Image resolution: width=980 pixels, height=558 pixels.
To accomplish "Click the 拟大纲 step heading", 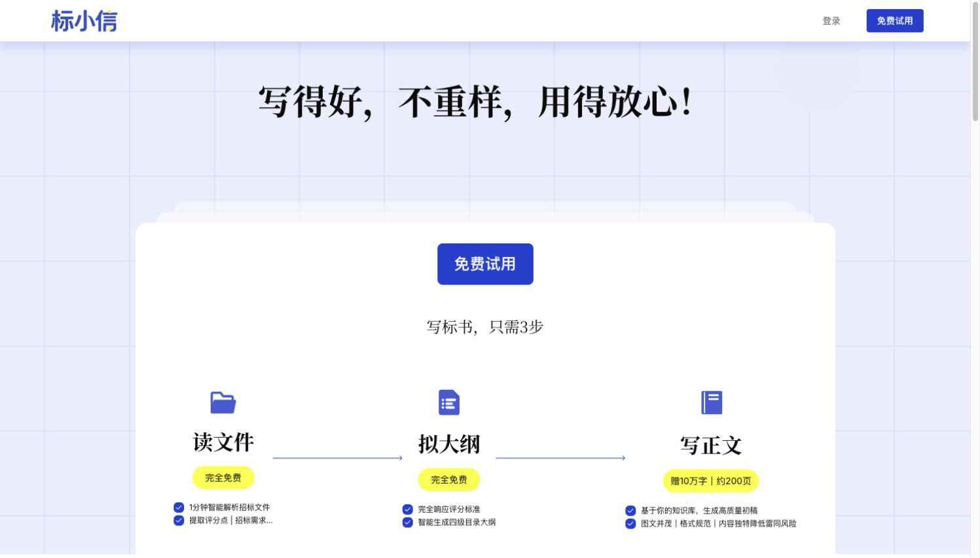I will [449, 444].
